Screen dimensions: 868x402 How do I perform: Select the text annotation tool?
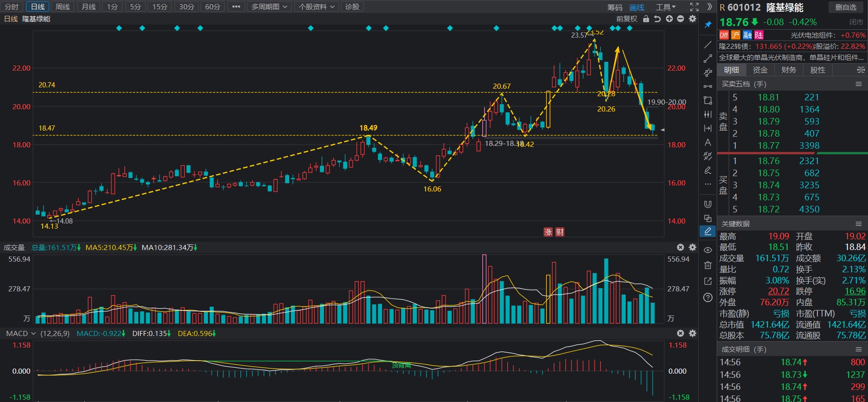(707, 142)
